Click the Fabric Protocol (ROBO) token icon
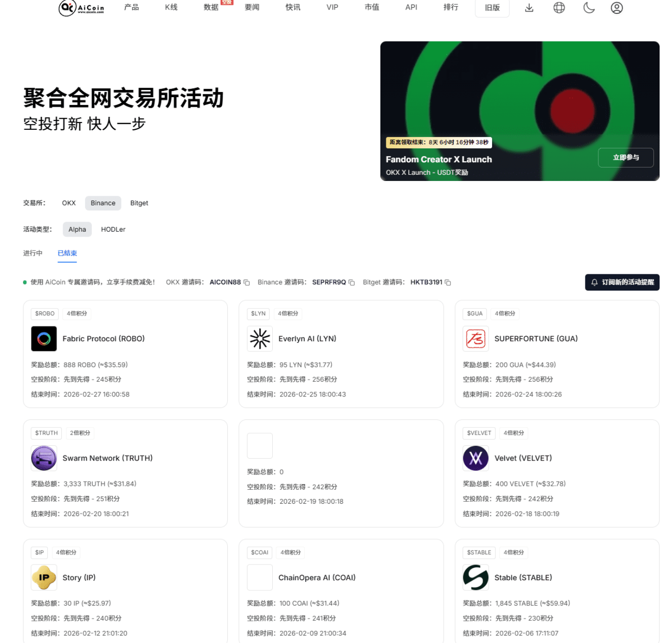 [44, 338]
